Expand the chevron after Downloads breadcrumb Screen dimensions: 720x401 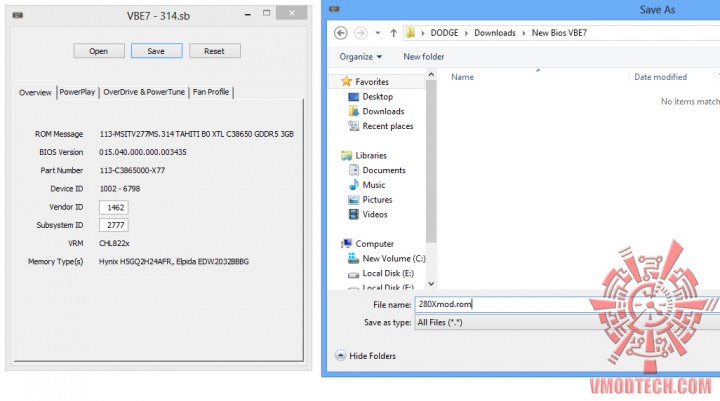pos(524,33)
